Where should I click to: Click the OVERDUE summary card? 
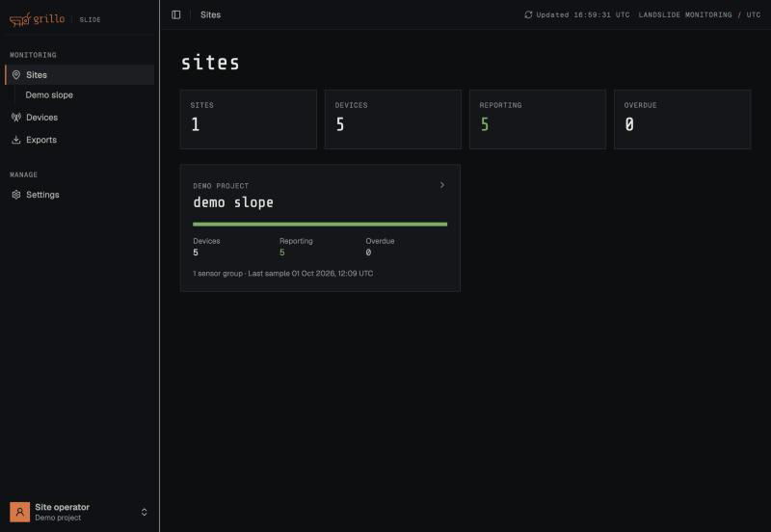click(x=682, y=119)
